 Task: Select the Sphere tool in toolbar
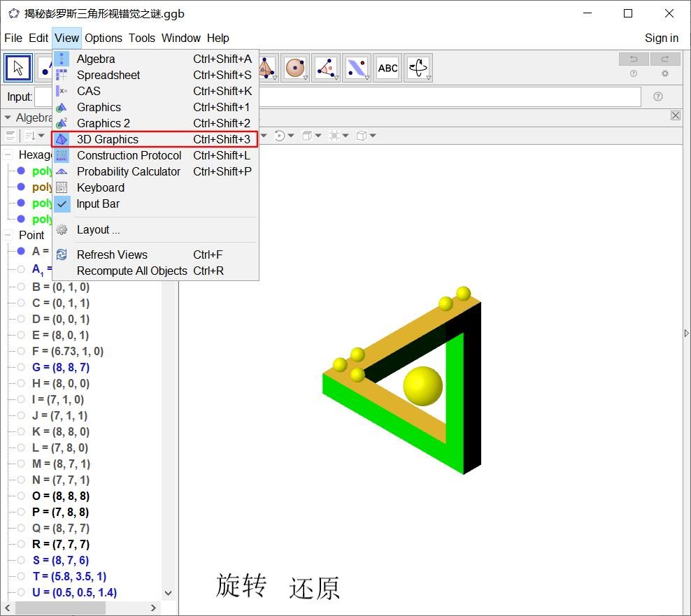(x=296, y=68)
